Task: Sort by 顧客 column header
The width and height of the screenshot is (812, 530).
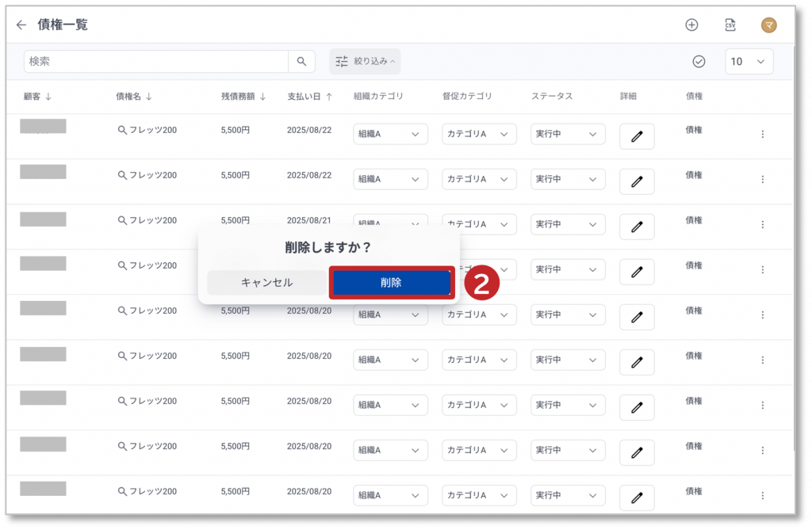Action: pos(37,97)
